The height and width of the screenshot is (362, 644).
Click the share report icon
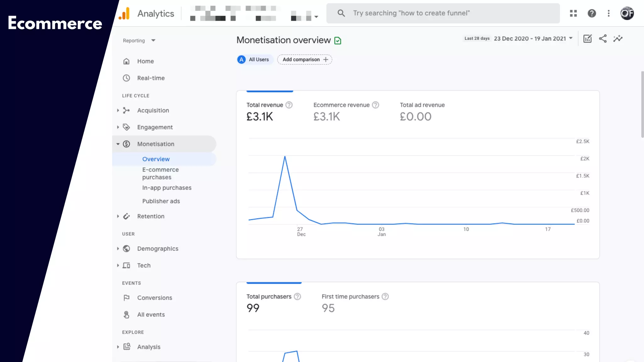pos(602,39)
